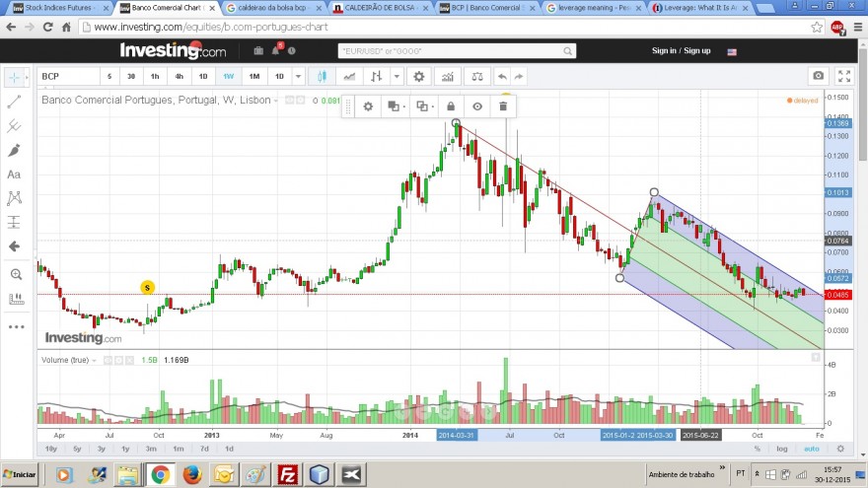Expand the chart style dropdown arrow

(397, 76)
